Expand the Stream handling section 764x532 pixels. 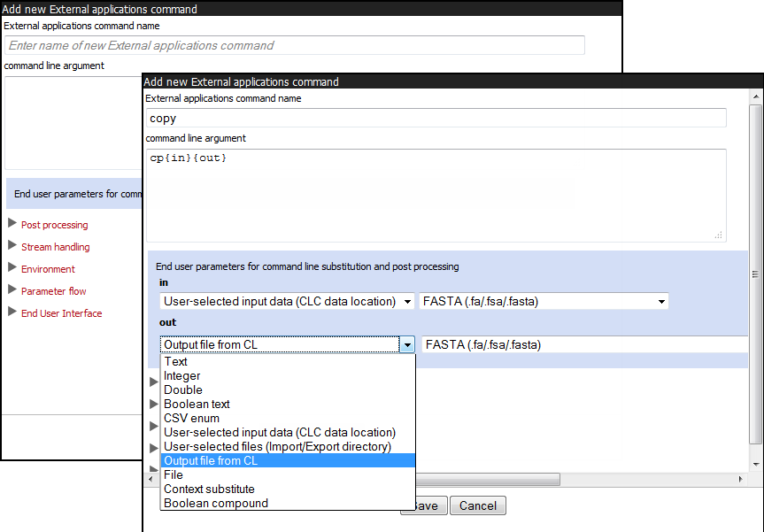[55, 247]
